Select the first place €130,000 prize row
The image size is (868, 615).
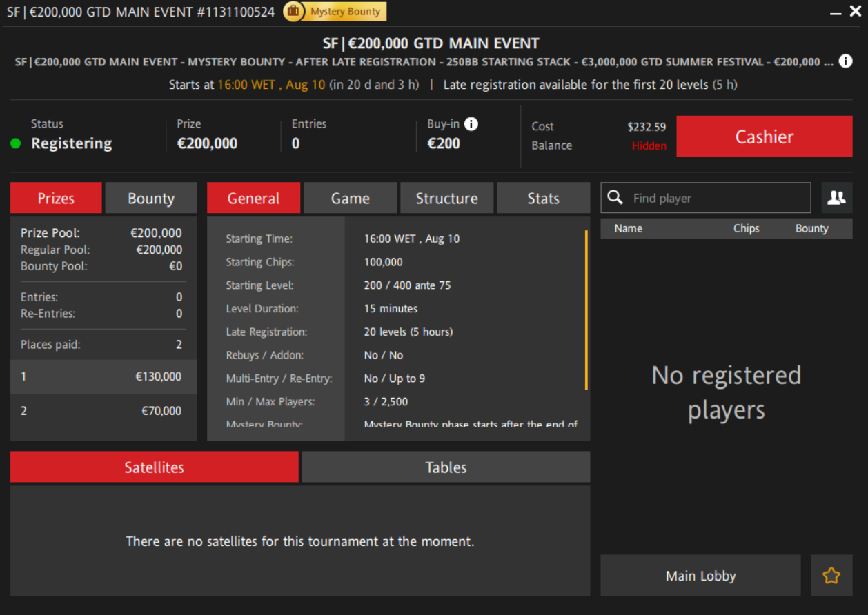pos(103,376)
